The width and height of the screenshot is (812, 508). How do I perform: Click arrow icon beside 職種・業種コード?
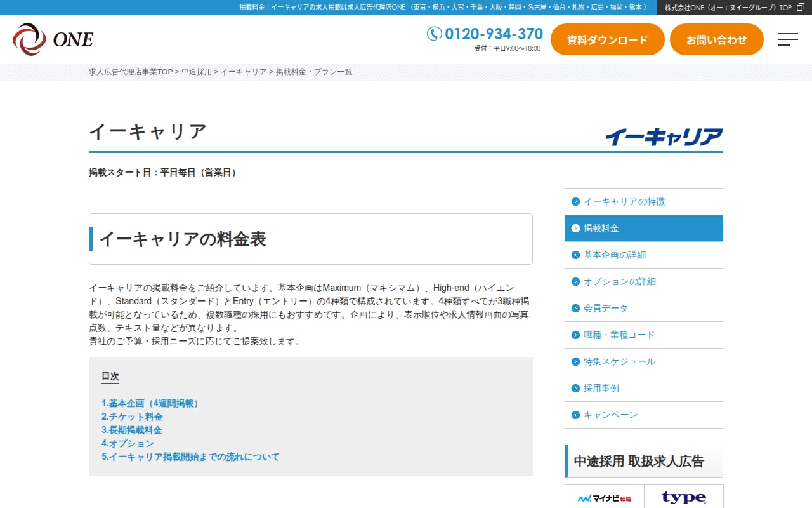pos(575,335)
